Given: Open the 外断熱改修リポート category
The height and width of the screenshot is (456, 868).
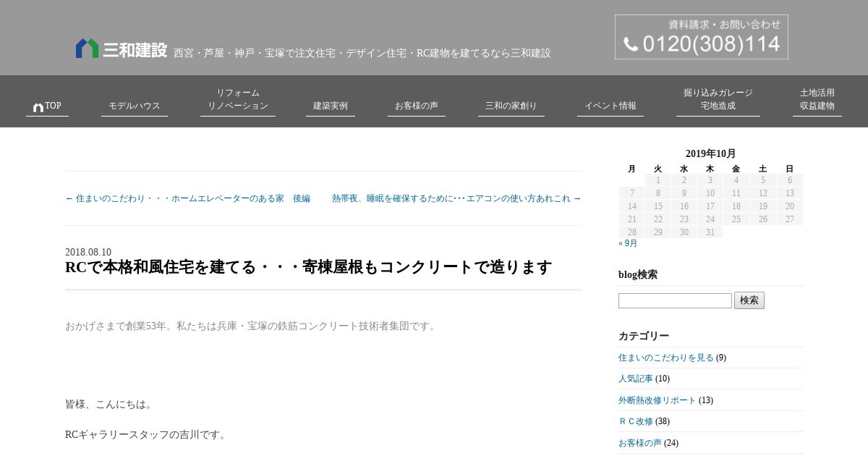Looking at the screenshot, I should click(658, 400).
